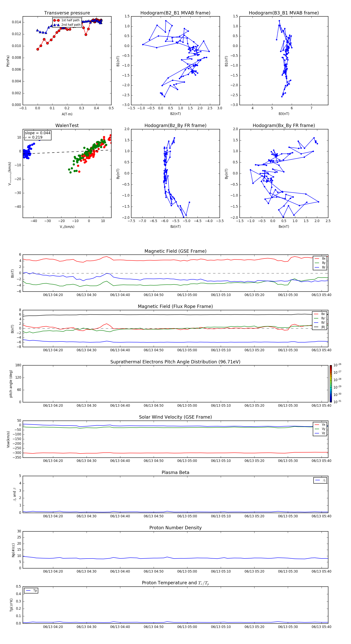Click the "V_A(km/s)" x-axis label

pyautogui.click(x=67, y=227)
